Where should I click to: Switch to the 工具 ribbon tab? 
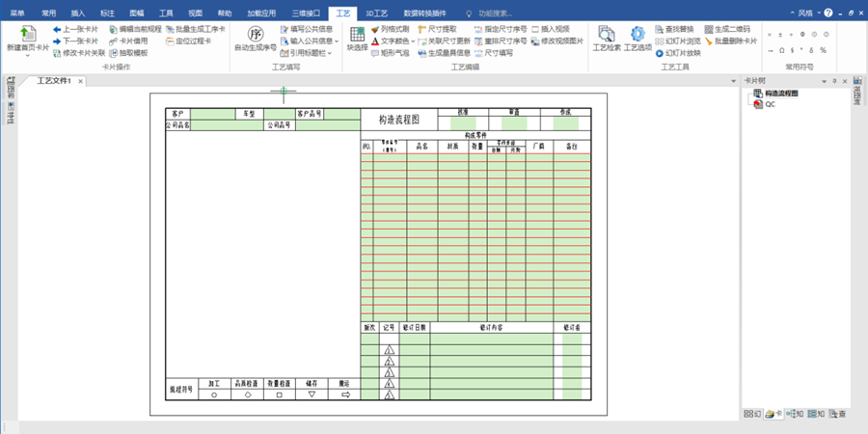[166, 13]
